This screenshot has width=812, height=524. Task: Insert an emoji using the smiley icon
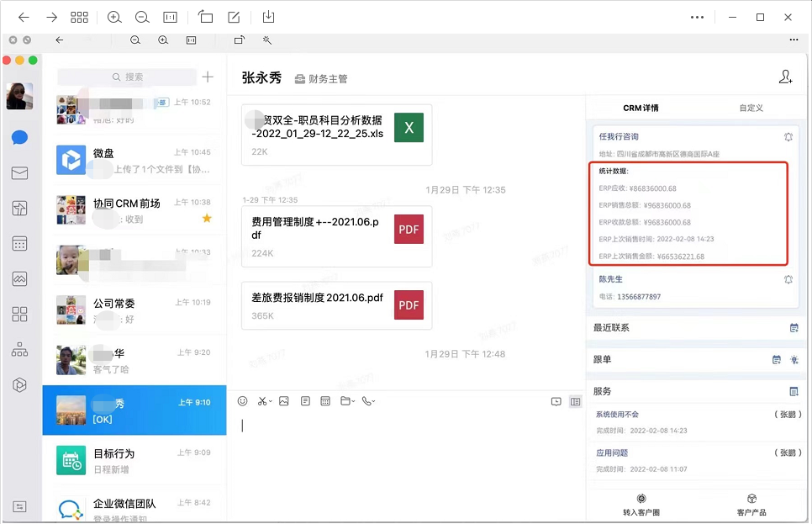point(244,401)
